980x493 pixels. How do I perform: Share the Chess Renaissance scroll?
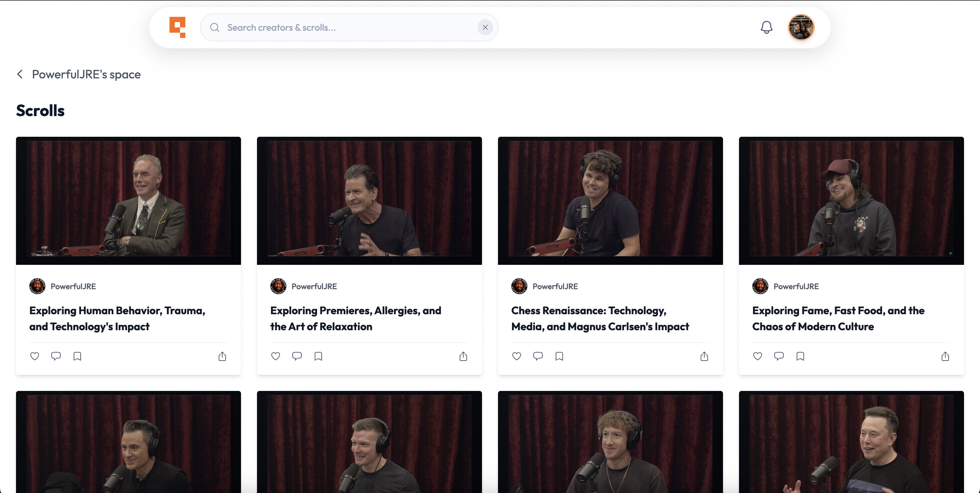704,356
